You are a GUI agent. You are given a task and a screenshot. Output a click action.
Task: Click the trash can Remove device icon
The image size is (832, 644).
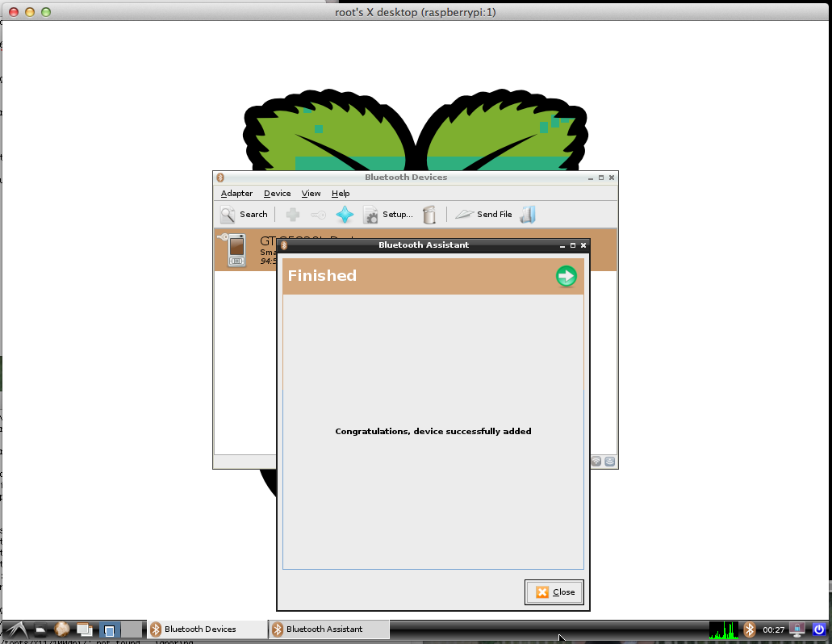click(x=430, y=215)
